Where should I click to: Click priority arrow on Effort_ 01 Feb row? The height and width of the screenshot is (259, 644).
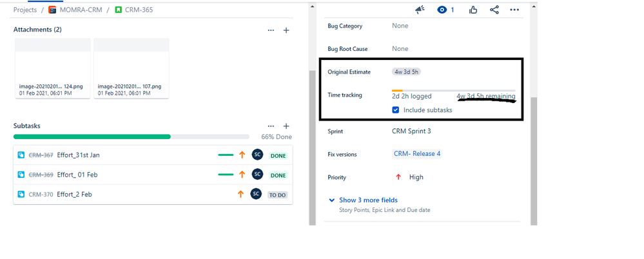click(242, 175)
